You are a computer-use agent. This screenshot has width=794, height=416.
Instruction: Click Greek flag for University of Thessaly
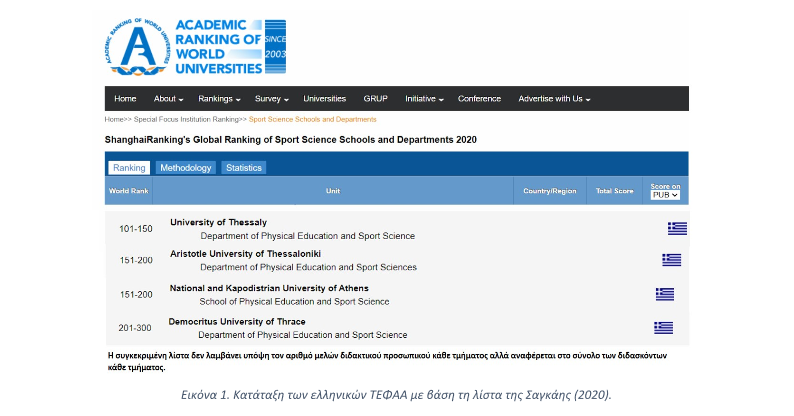click(677, 228)
